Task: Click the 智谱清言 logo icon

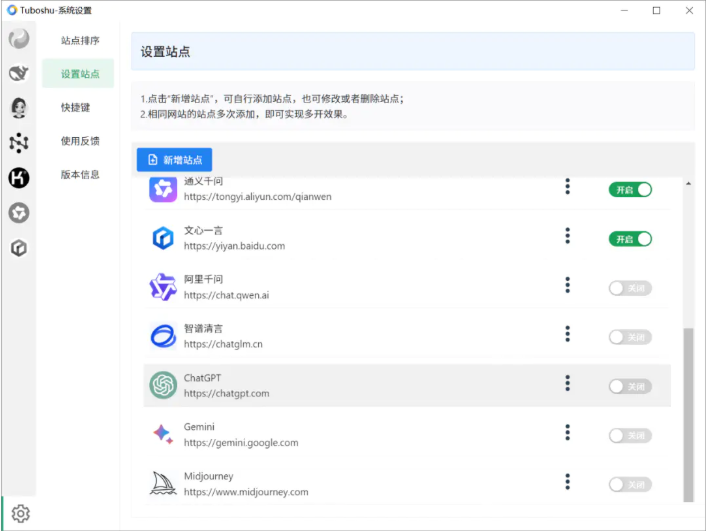Action: 163,336
